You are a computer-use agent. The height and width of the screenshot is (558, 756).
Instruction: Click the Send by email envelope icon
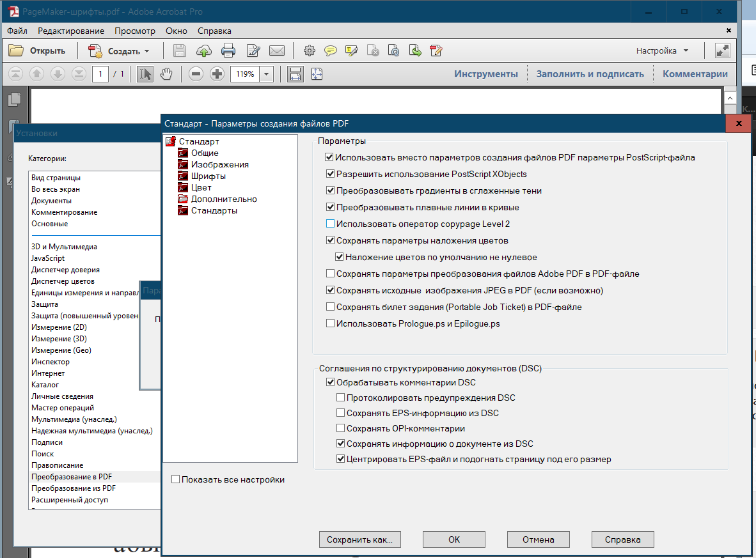coord(277,50)
